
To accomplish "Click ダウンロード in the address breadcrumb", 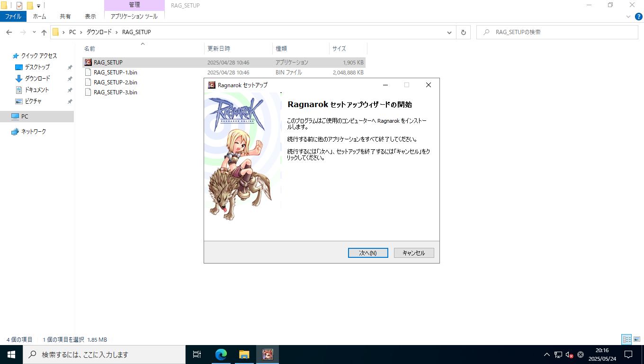I will [99, 32].
